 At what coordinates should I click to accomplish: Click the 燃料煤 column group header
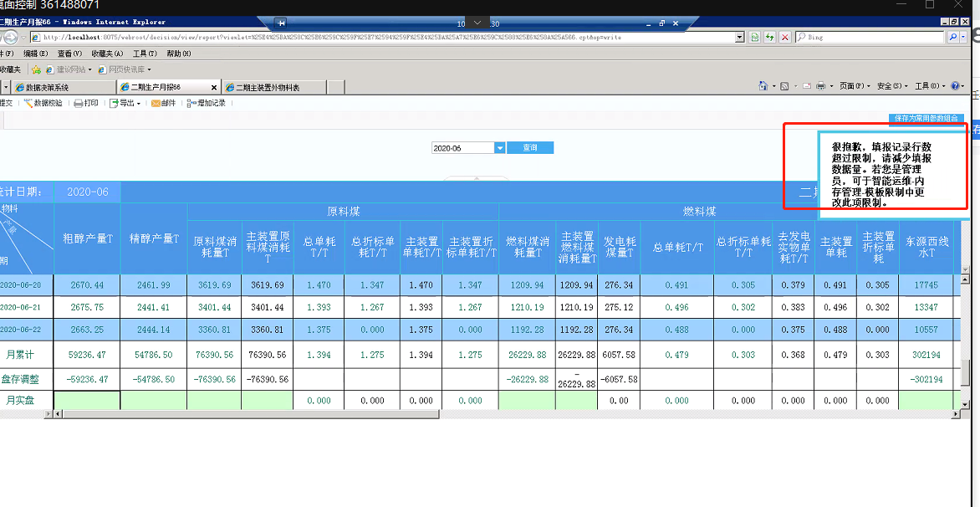(699, 212)
